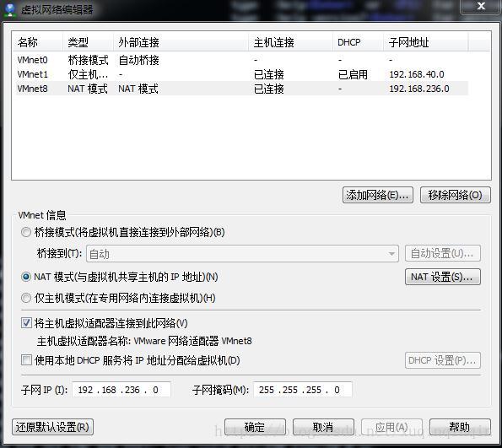Confirm with the 确定 button
Screen dimensions: 502x448
pyautogui.click(x=255, y=427)
